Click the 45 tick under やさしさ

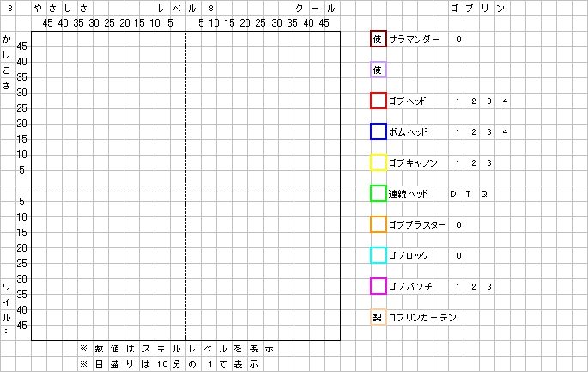pyautogui.click(x=47, y=23)
